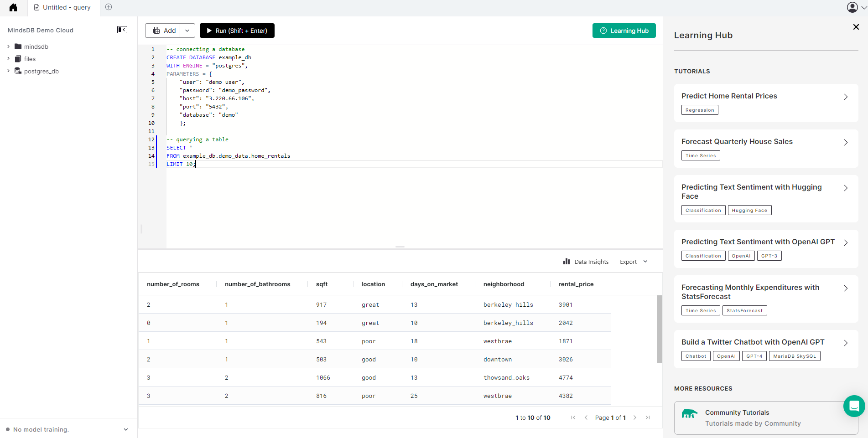Click the Time Series tag under Forecast Quarterly

tap(701, 155)
